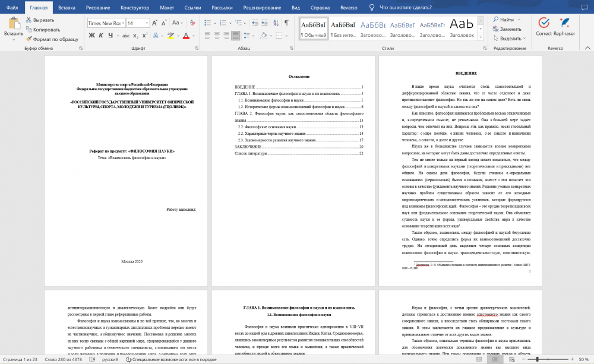Switch to the Рецензирование tab
Image resolution: width=594 pixels, height=364 pixels.
pyautogui.click(x=262, y=7)
